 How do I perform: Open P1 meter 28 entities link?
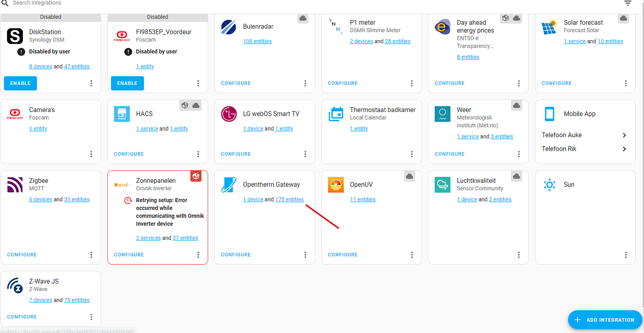[398, 41]
